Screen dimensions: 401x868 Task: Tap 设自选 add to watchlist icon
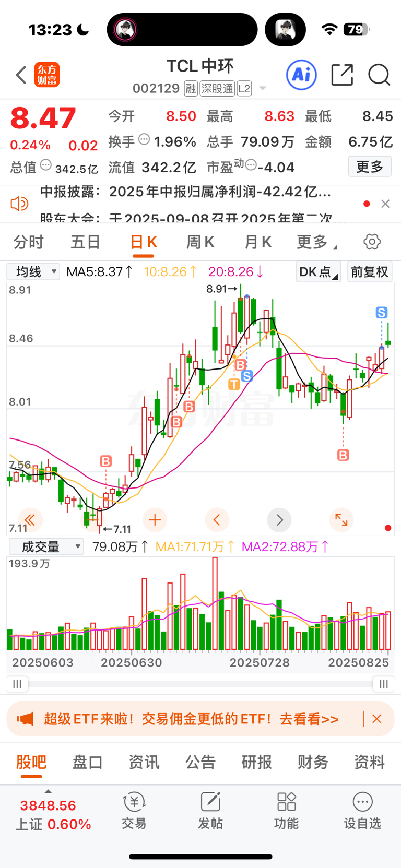[362, 811]
